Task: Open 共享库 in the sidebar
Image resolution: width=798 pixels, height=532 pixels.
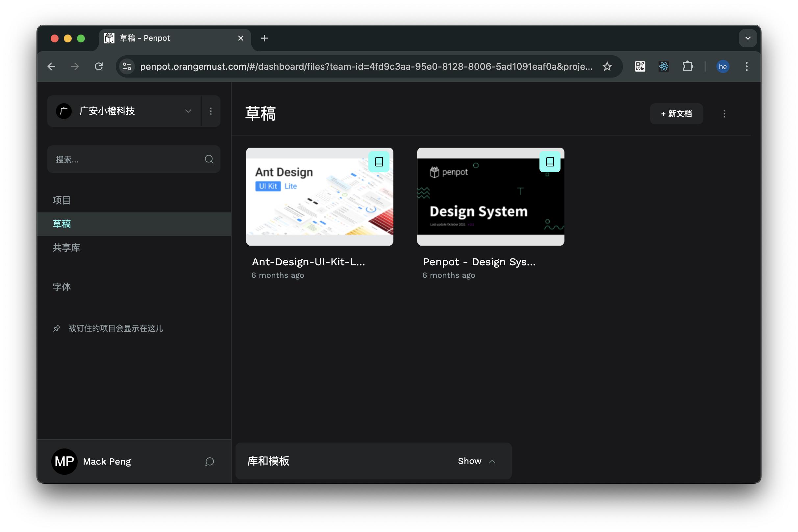Action: pos(66,248)
